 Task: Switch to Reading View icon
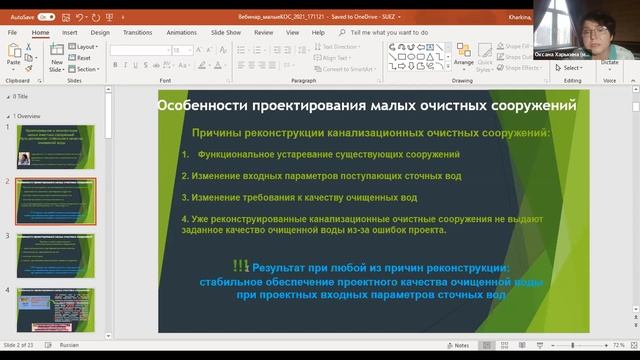click(x=522, y=345)
